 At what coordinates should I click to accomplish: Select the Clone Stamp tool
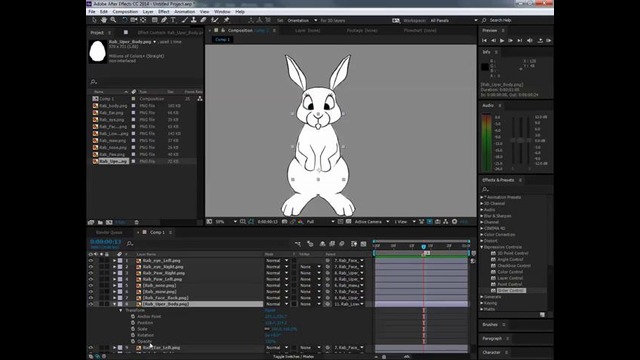[193, 20]
